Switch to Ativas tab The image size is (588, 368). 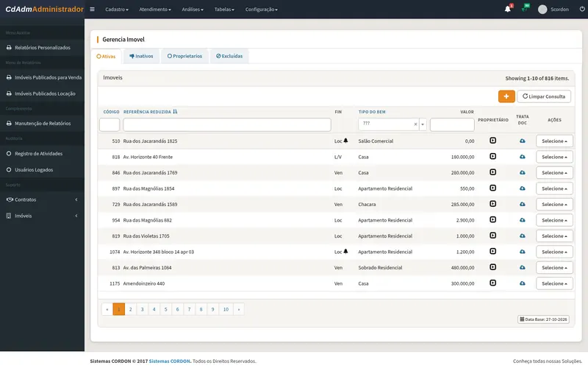[x=106, y=57]
